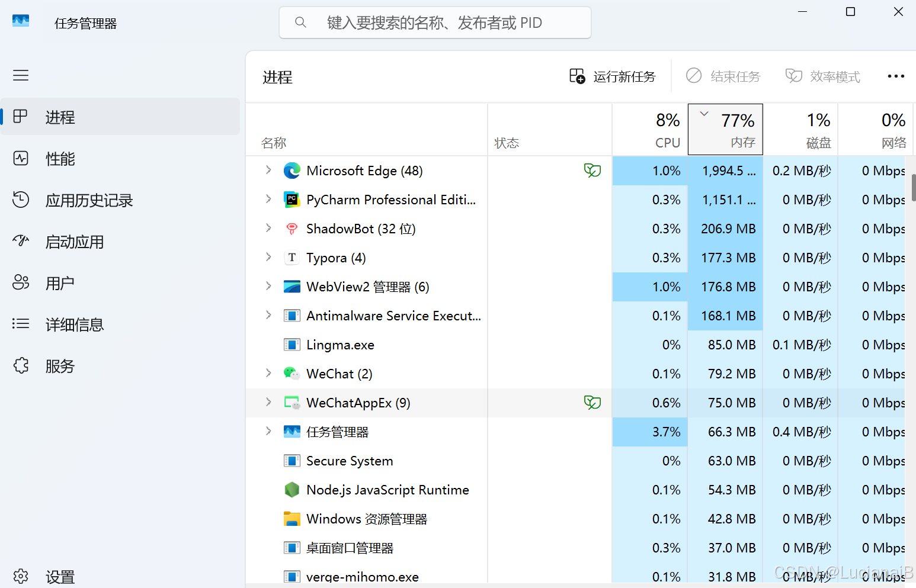Screen dimensions: 916x588
Task: Sort by the 0% 网络 column header
Action: pyautogui.click(x=876, y=129)
